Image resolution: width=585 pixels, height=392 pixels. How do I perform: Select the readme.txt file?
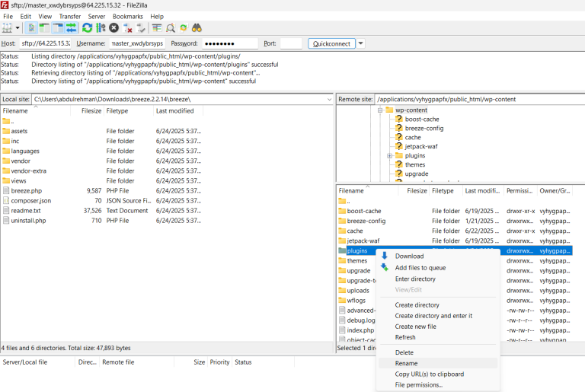pyautogui.click(x=25, y=211)
